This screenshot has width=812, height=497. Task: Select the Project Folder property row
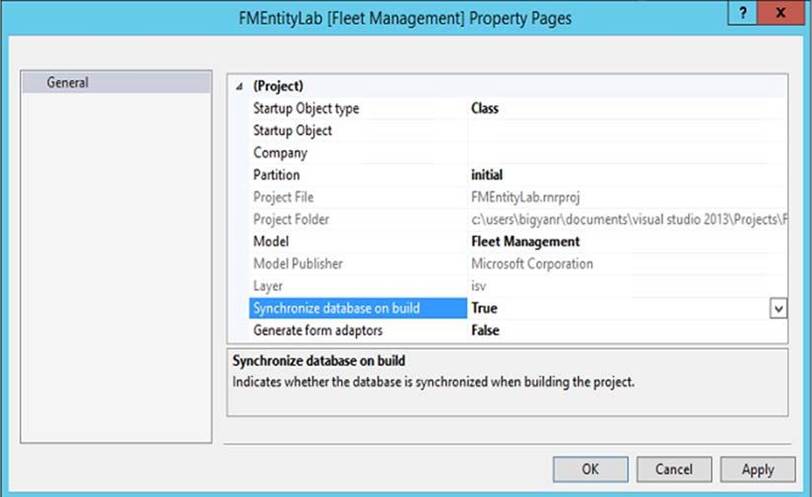pos(291,219)
